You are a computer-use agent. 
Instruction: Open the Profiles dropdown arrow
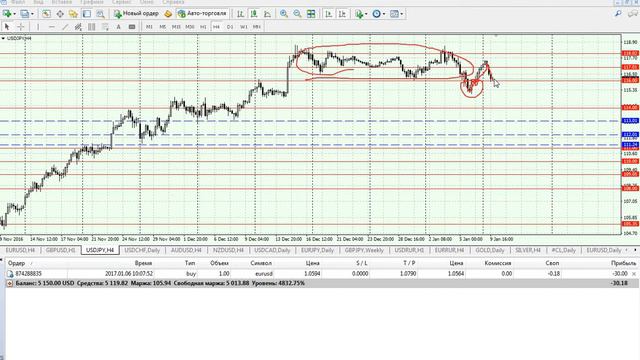[x=32, y=14]
